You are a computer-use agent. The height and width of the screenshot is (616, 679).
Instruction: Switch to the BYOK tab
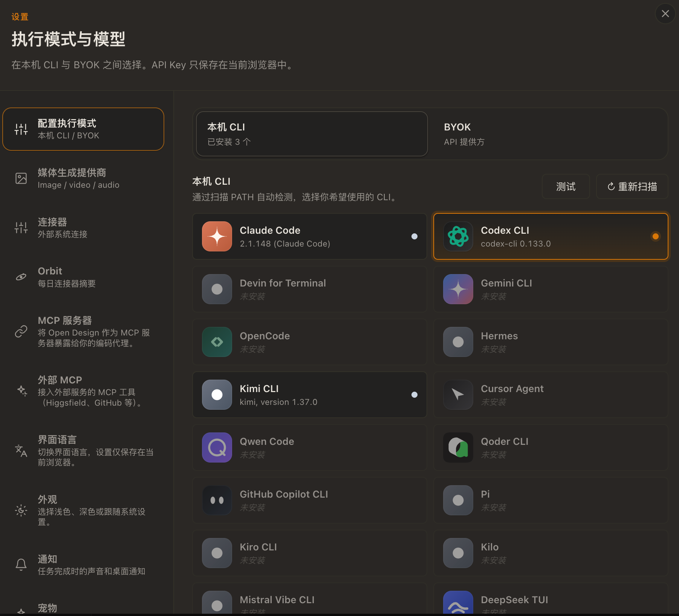click(x=548, y=134)
